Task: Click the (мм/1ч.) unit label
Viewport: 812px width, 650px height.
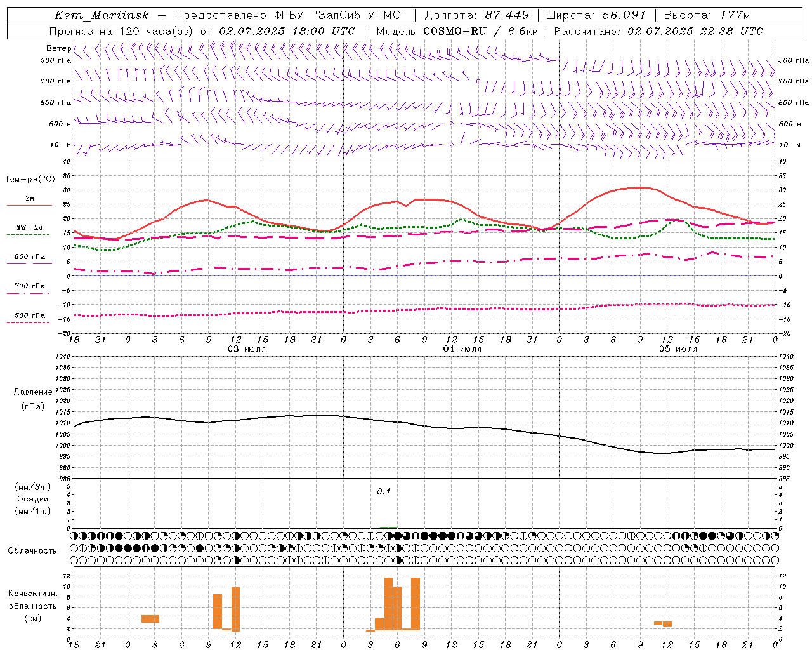Action: click(x=33, y=511)
